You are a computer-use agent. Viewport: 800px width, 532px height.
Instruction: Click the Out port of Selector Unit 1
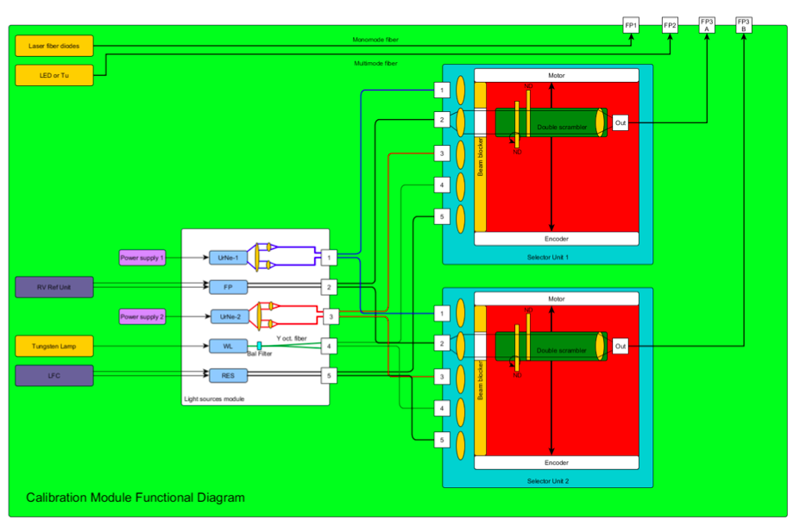click(x=620, y=123)
